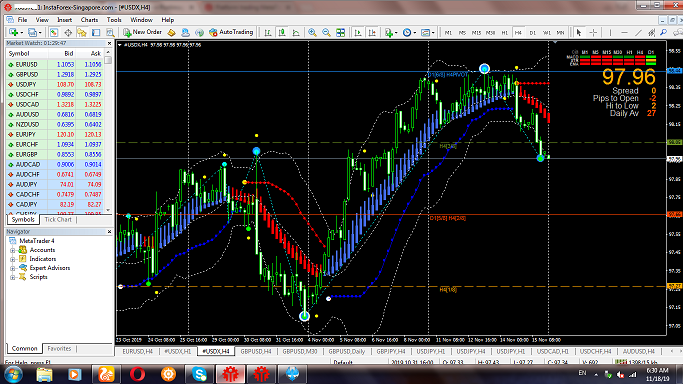Switch to line chart mode

(296, 33)
